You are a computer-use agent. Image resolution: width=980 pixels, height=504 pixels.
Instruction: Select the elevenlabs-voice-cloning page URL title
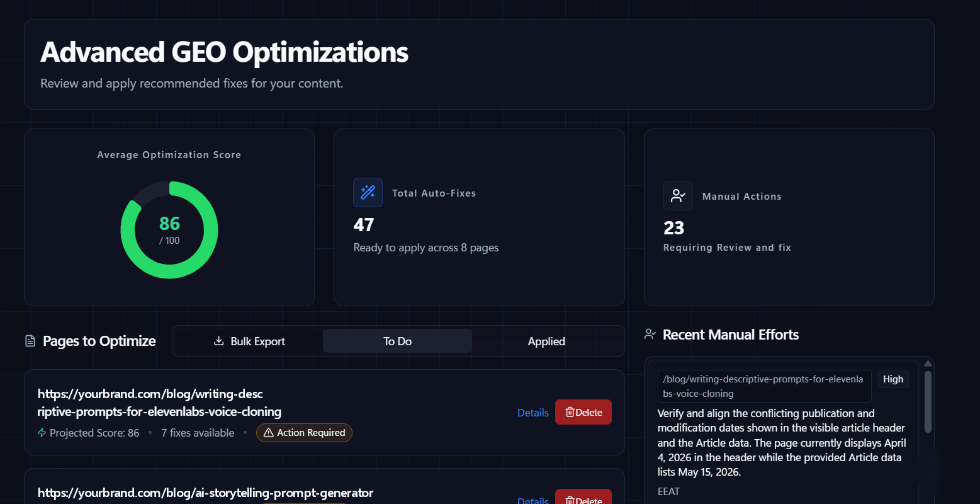pos(160,403)
